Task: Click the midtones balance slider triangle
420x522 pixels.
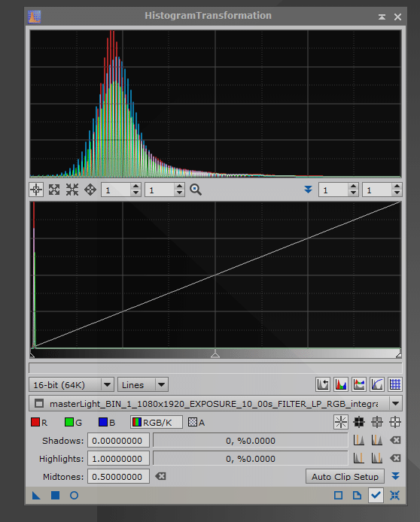Action: [x=215, y=354]
